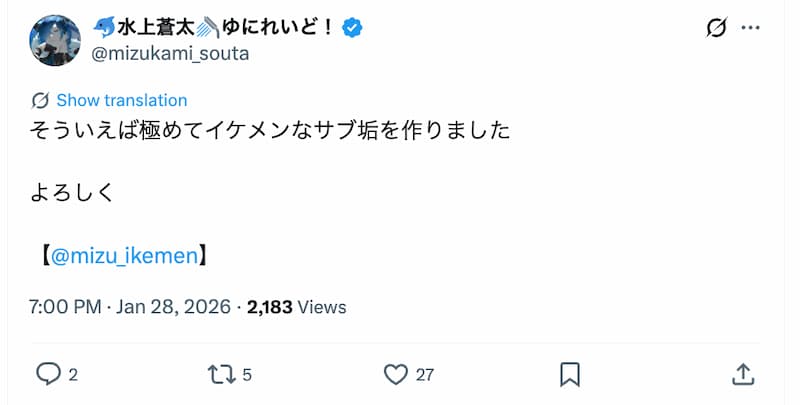Click the @mizukami_souta handle

[x=170, y=53]
